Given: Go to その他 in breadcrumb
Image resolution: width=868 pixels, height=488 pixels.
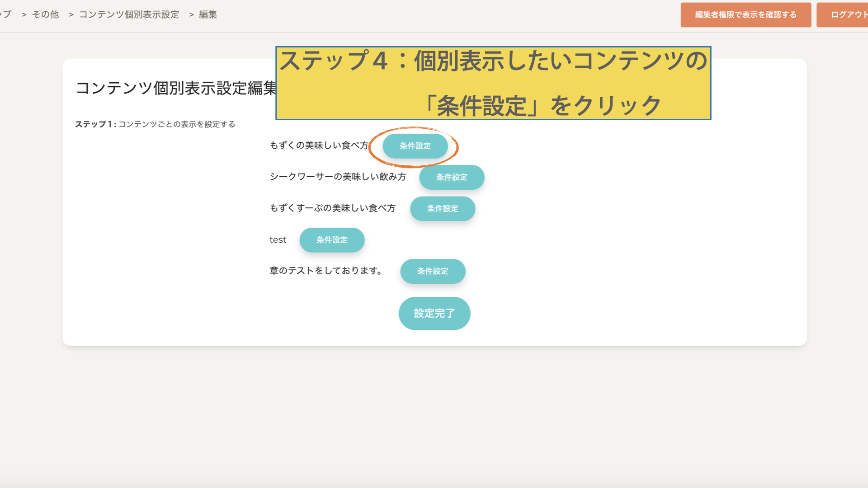Looking at the screenshot, I should pos(45,14).
